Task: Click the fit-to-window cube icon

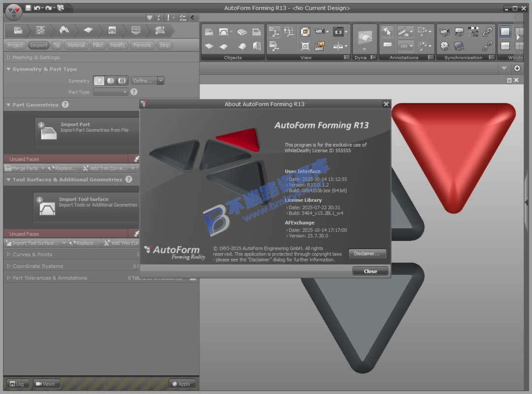Action: pyautogui.click(x=305, y=46)
